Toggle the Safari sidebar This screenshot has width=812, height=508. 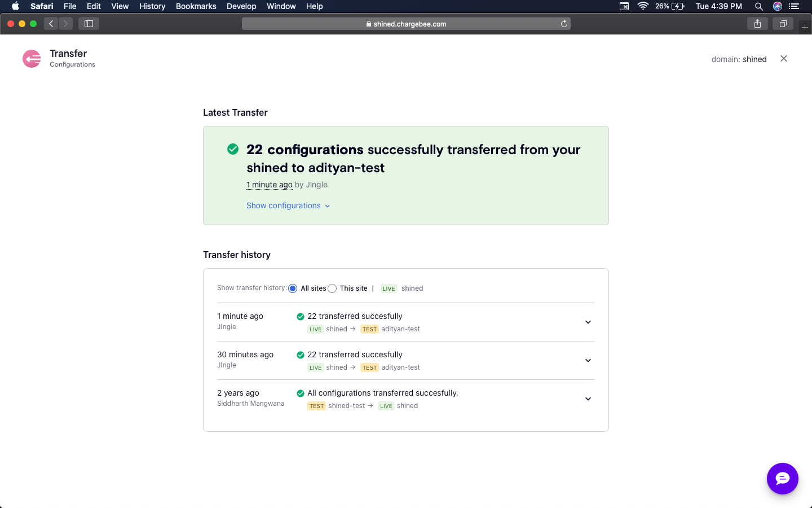point(89,24)
